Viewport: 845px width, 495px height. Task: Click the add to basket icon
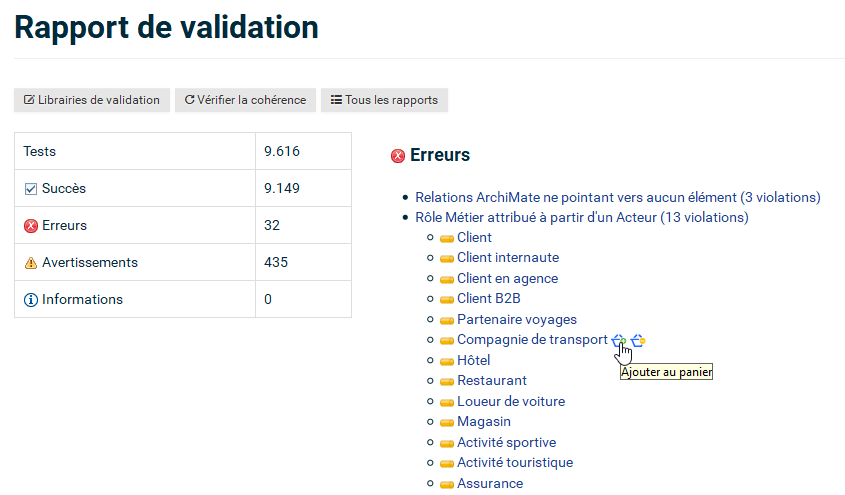618,340
